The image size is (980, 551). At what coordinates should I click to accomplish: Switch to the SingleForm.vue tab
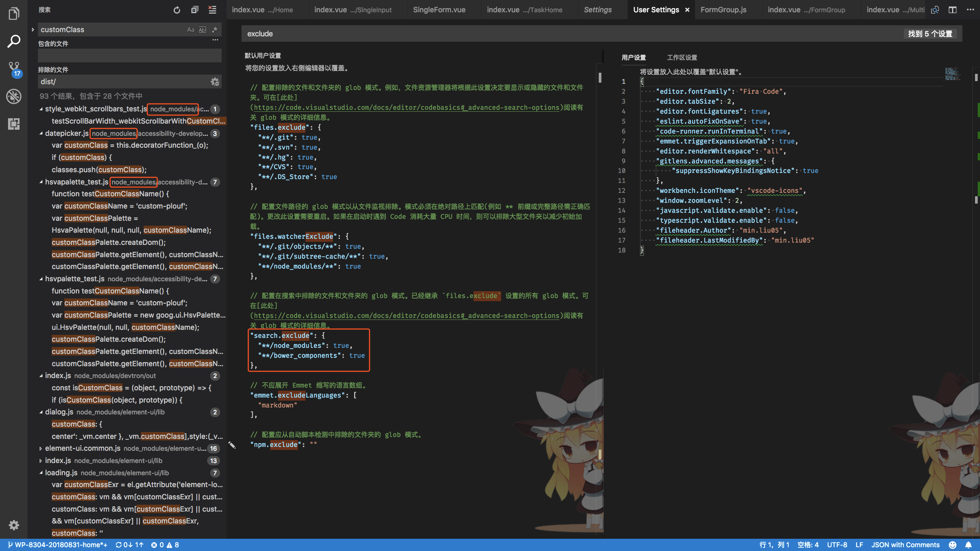point(439,10)
